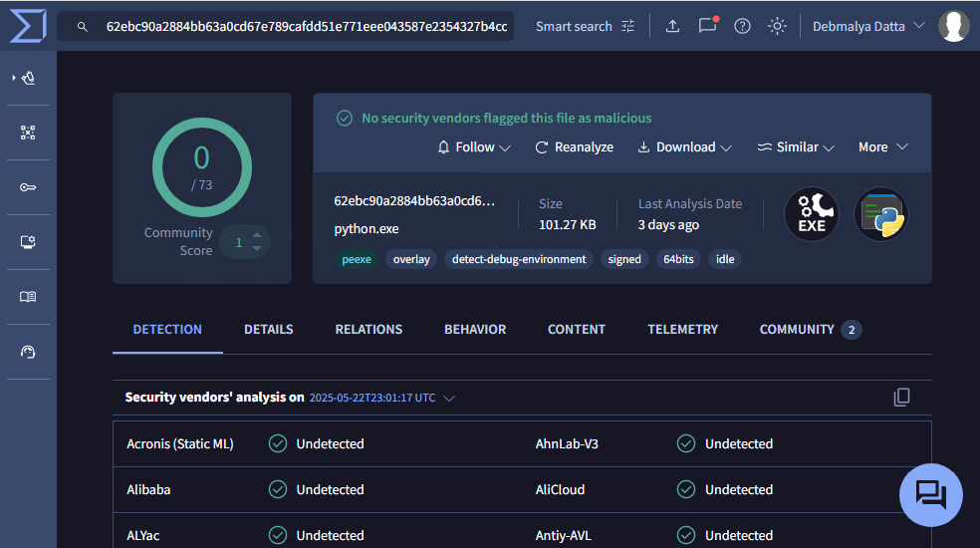Click the Reanalyze button label

585,147
